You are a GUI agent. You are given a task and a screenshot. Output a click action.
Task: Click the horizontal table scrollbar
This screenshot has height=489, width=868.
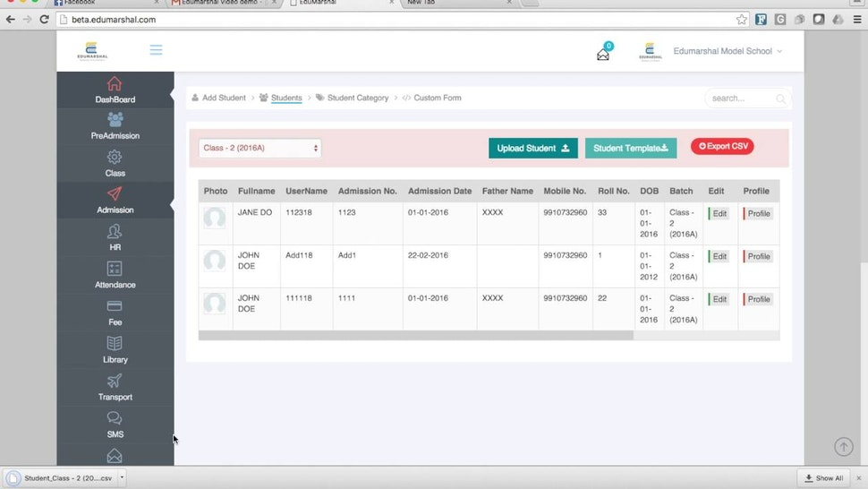pyautogui.click(x=416, y=336)
